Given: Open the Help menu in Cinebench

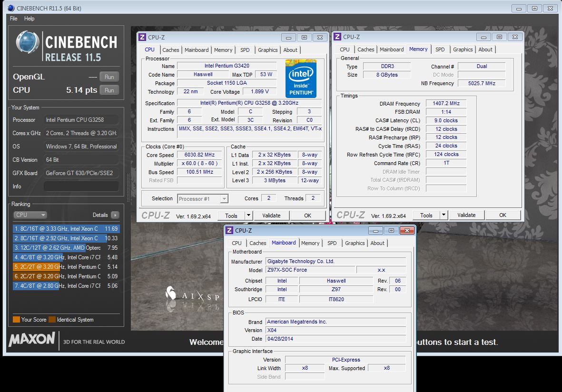Looking at the screenshot, I should tap(30, 19).
